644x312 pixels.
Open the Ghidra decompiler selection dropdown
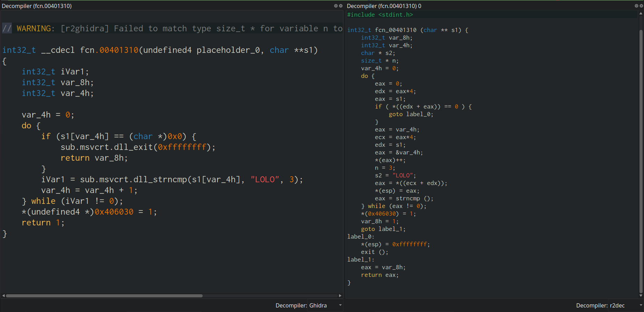[326, 305]
